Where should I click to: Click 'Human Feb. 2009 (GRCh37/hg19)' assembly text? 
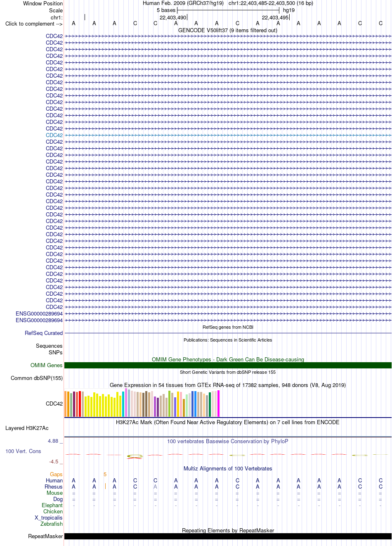(x=183, y=3)
